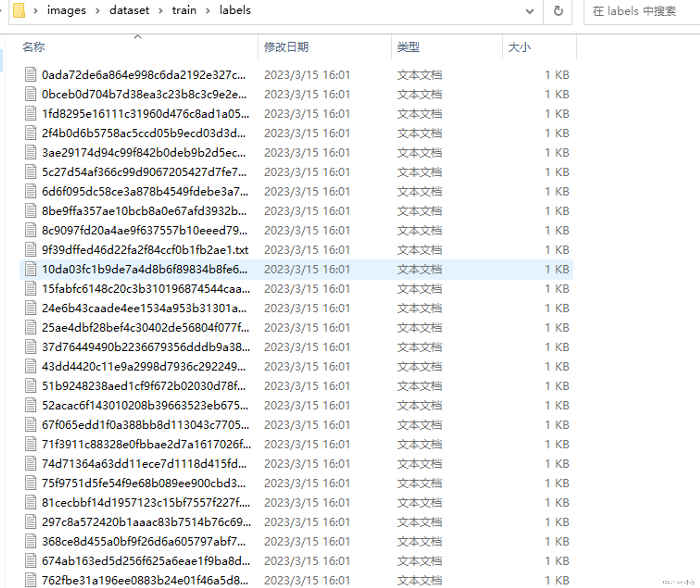
Task: Sort by 名称 column header
Action: click(34, 47)
